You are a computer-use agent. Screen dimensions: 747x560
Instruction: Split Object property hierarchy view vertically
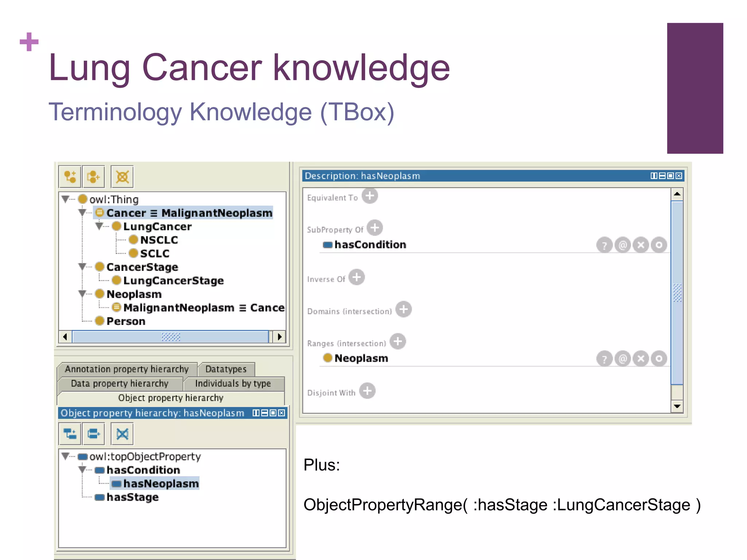(x=256, y=413)
